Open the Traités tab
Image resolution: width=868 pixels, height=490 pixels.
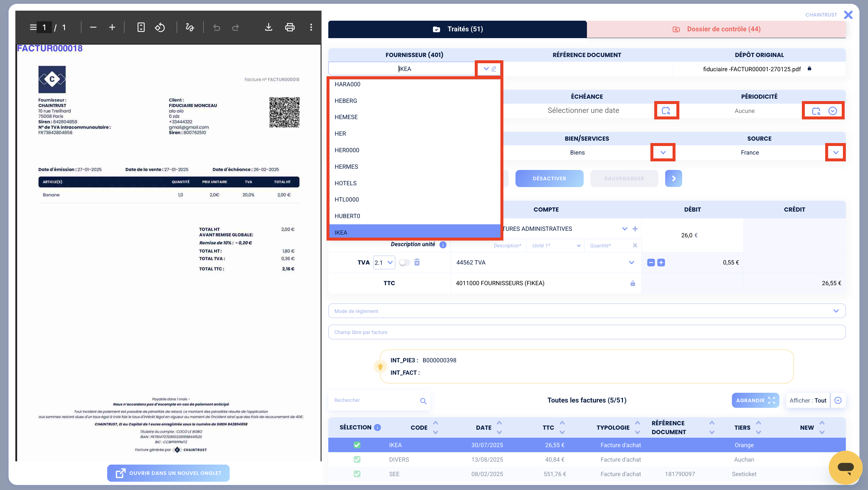pyautogui.click(x=458, y=29)
